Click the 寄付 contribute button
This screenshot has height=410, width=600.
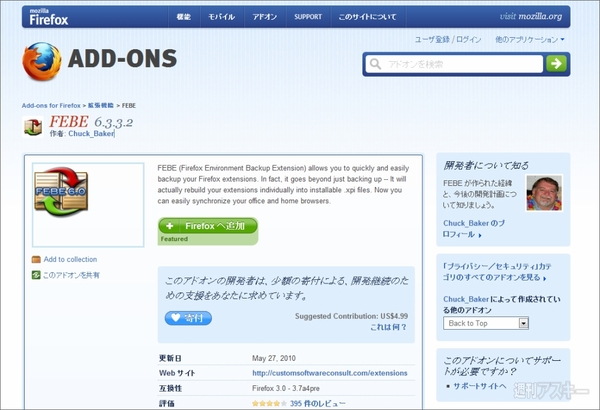pos(188,318)
